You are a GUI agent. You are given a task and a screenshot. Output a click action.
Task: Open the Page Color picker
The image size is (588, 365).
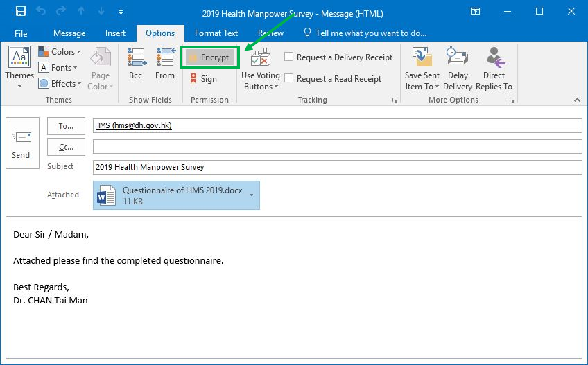point(101,68)
